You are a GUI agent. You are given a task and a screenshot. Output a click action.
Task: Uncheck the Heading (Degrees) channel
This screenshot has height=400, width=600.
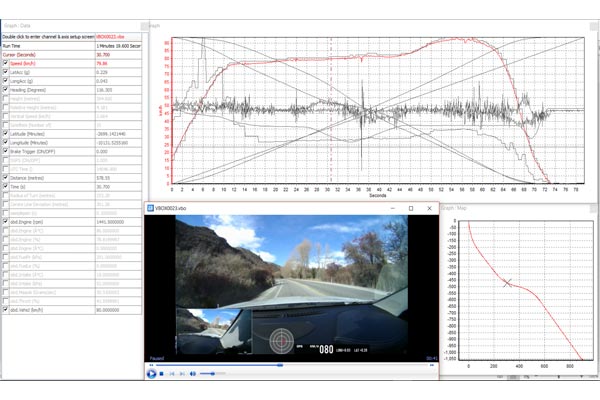6,89
